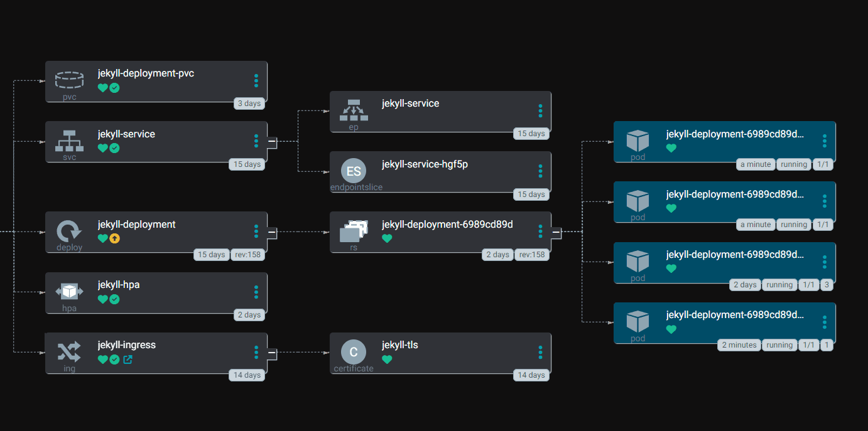868x431 pixels.
Task: Collapse the jekyll-ingress node's children
Action: click(272, 353)
